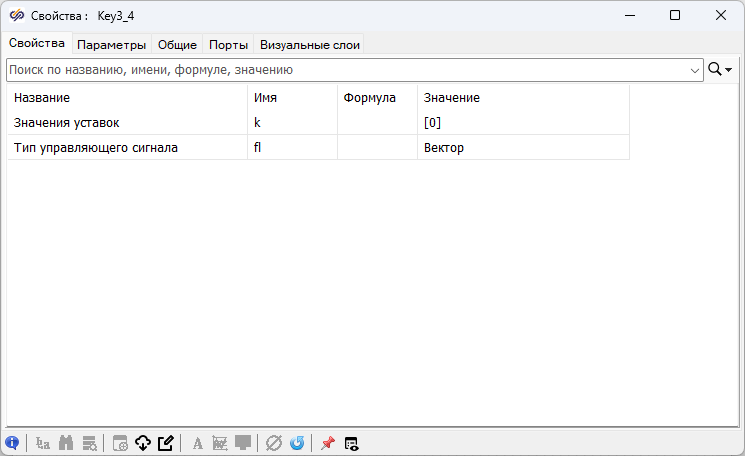Viewport: 745px width, 456px height.
Task: Click the binoculars find icon
Action: pos(67,443)
